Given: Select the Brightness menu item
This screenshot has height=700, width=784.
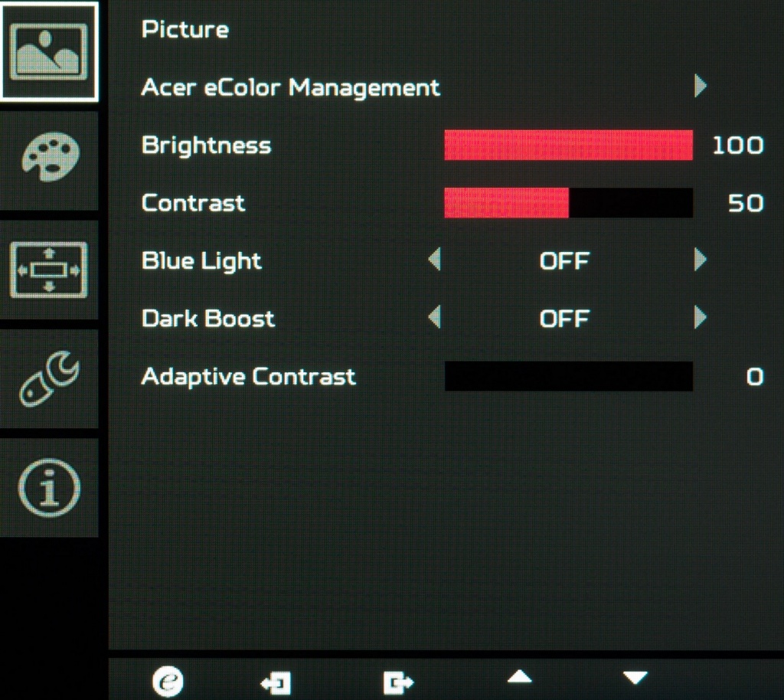Looking at the screenshot, I should point(206,146).
